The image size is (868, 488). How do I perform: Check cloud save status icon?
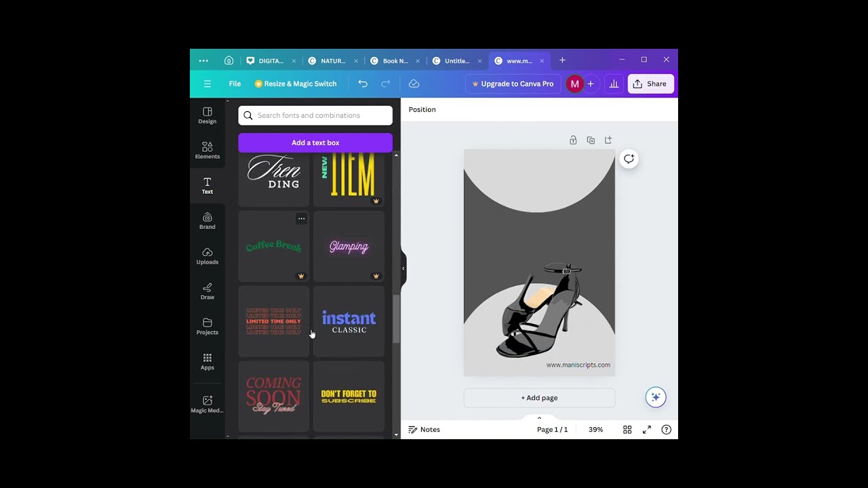pyautogui.click(x=414, y=84)
